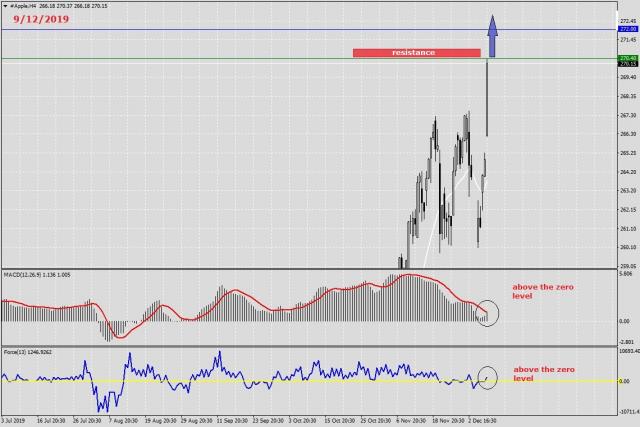640x427 pixels.
Task: Select the circle marker on the MACD histogram
Action: pos(486,313)
